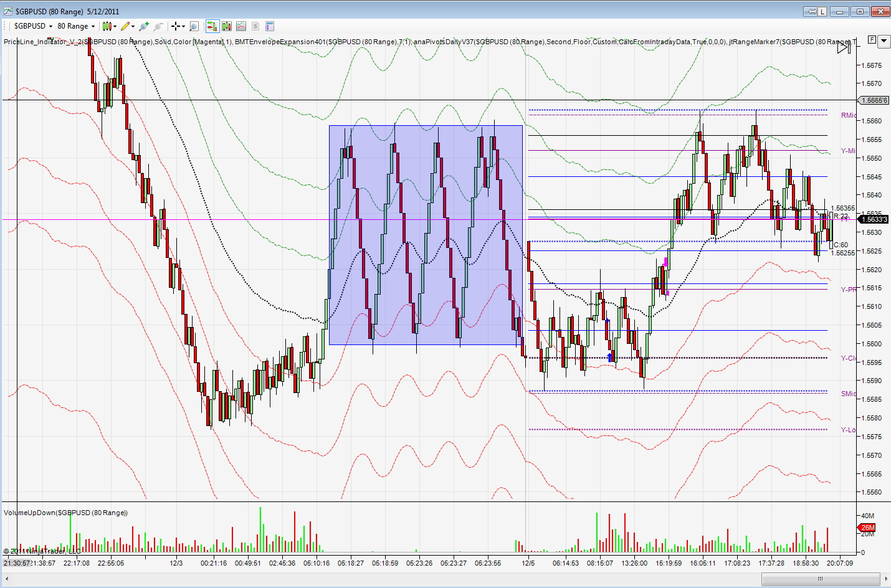Click the L interval link button
891x588 pixels.
[822, 11]
